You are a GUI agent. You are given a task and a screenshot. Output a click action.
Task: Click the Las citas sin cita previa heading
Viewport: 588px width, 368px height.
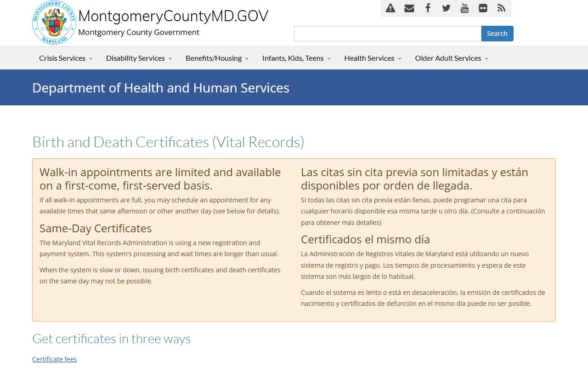click(x=414, y=179)
